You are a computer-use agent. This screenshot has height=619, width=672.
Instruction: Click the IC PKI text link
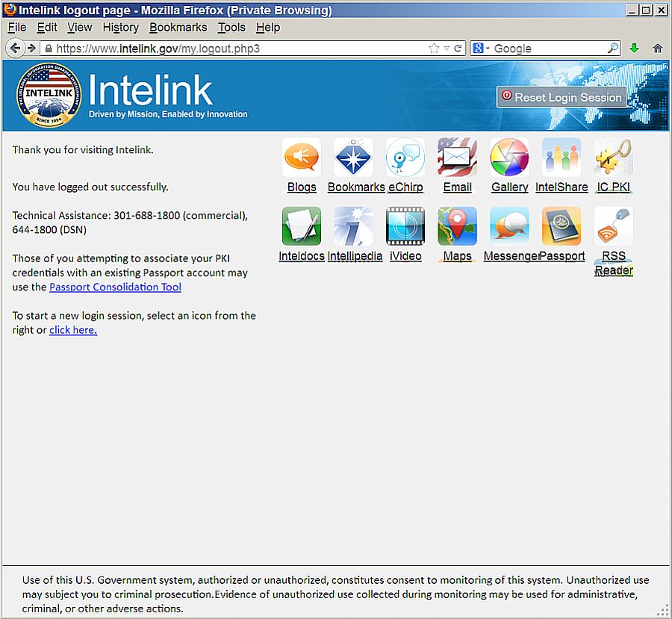(x=613, y=187)
